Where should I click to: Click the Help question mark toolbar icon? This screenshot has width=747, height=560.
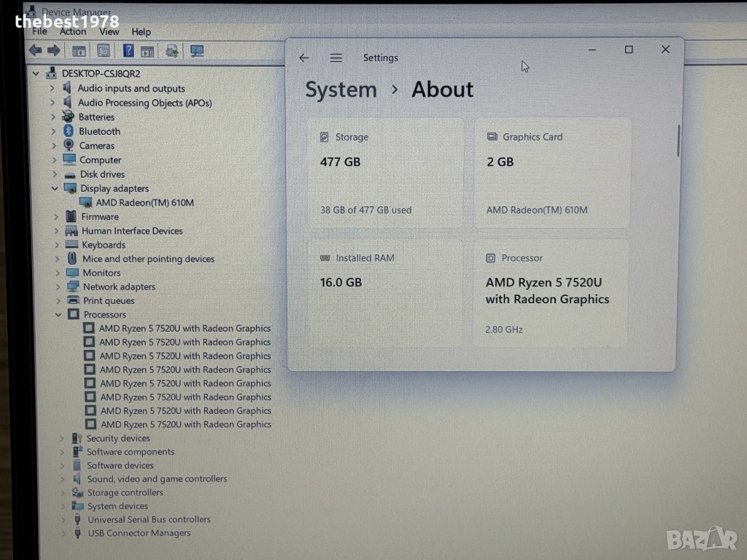[x=128, y=50]
